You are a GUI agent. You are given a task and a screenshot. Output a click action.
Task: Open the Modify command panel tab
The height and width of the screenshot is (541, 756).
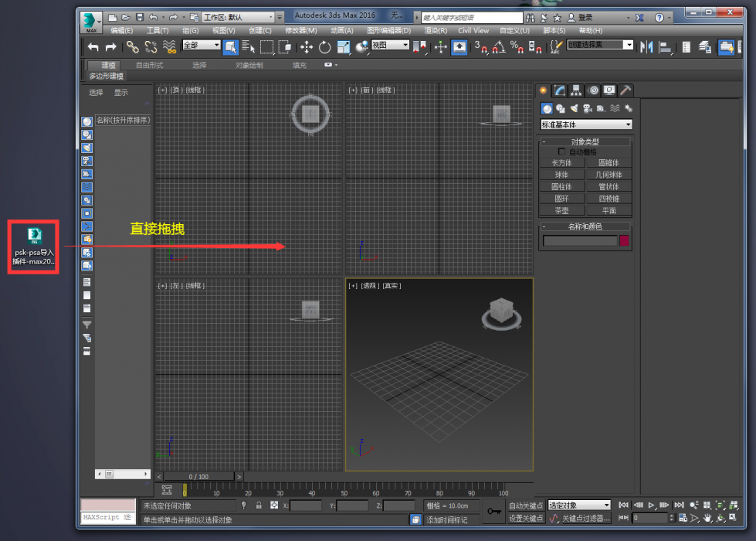tap(560, 90)
